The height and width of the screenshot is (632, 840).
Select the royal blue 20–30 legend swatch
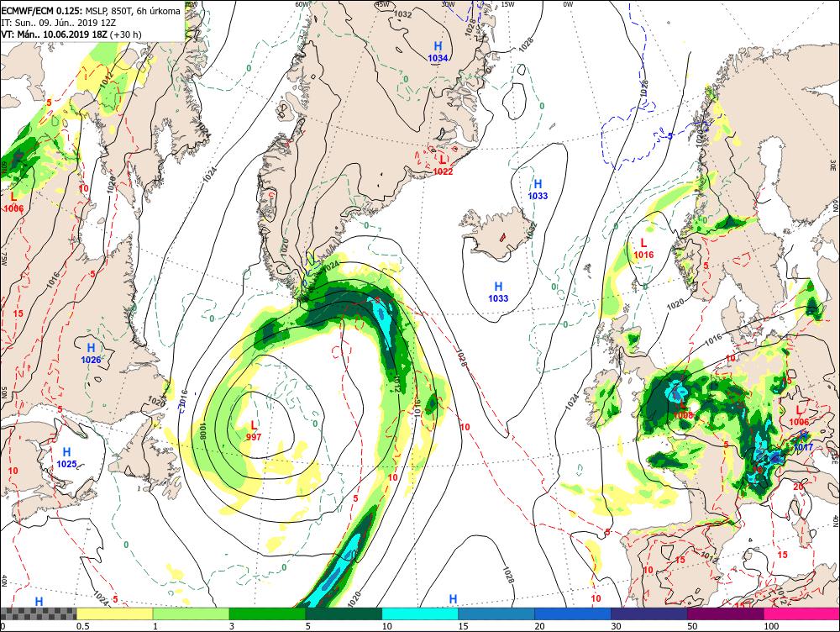click(573, 614)
